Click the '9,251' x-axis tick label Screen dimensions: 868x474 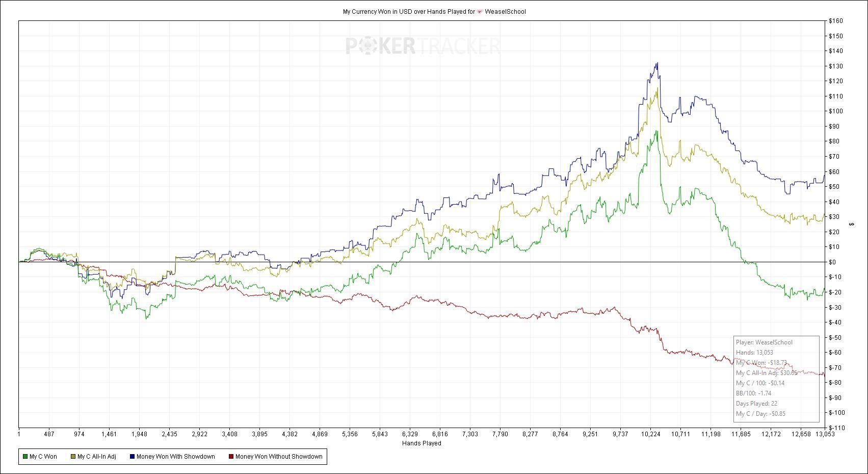(590, 434)
